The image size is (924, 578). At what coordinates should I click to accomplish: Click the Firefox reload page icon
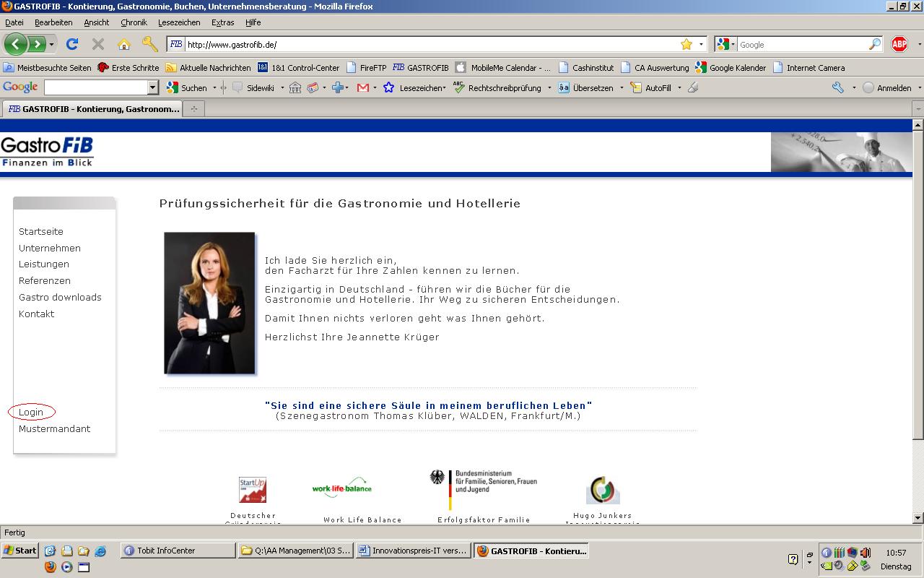(71, 44)
